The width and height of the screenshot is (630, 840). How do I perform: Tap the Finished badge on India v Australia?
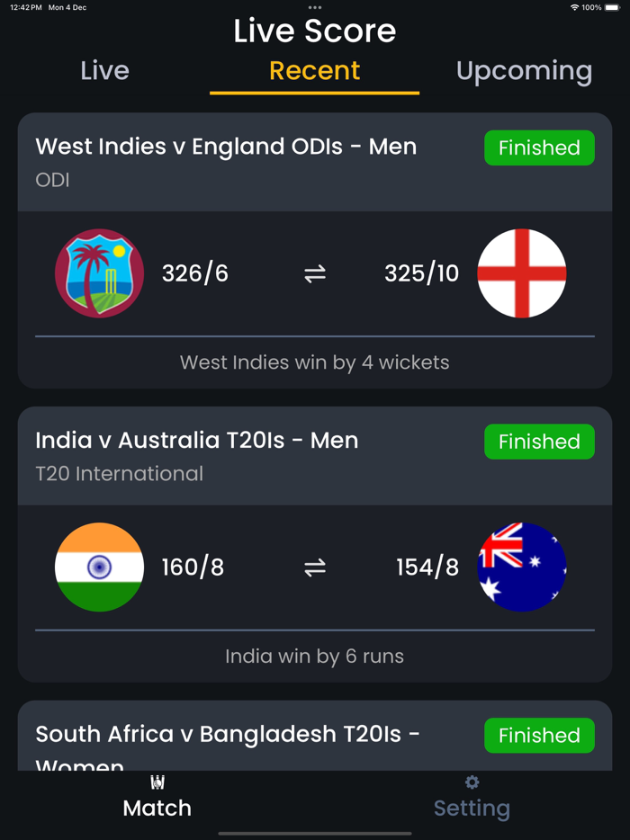(x=539, y=442)
